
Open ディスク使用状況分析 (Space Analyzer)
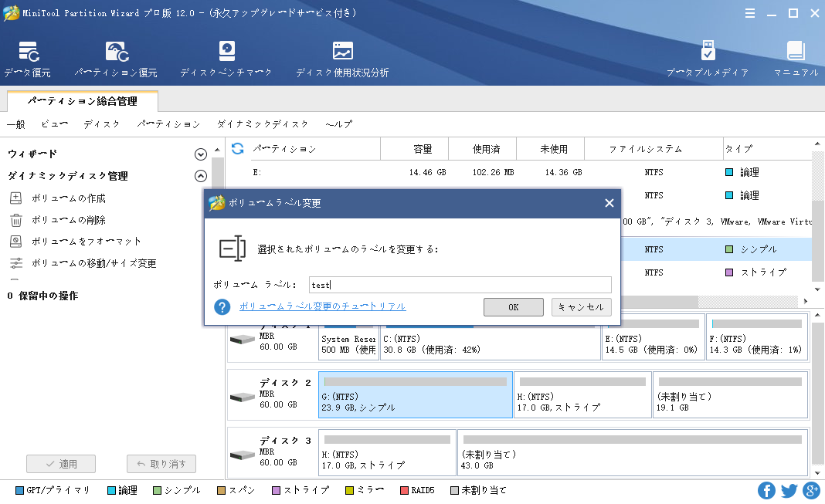click(342, 59)
